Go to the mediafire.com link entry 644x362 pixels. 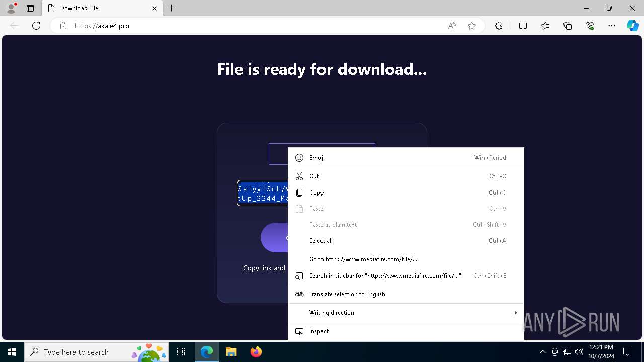[406, 259]
